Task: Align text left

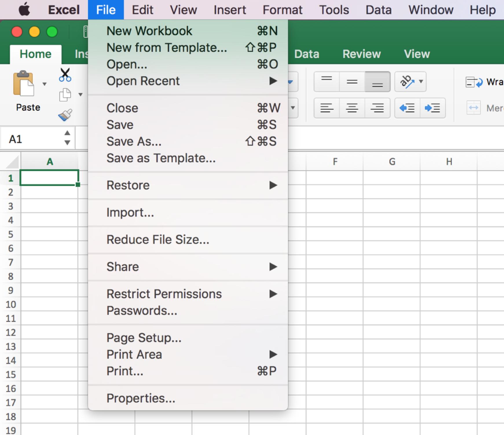Action: (x=327, y=108)
